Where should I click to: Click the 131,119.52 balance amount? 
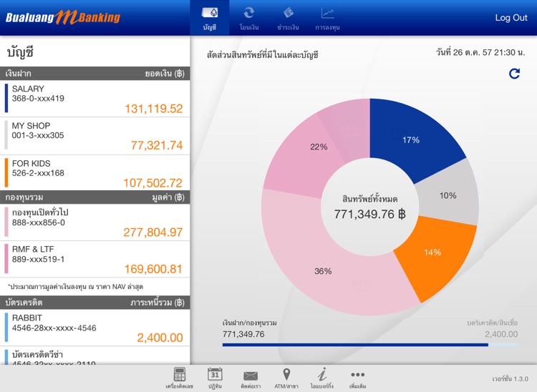click(x=153, y=109)
